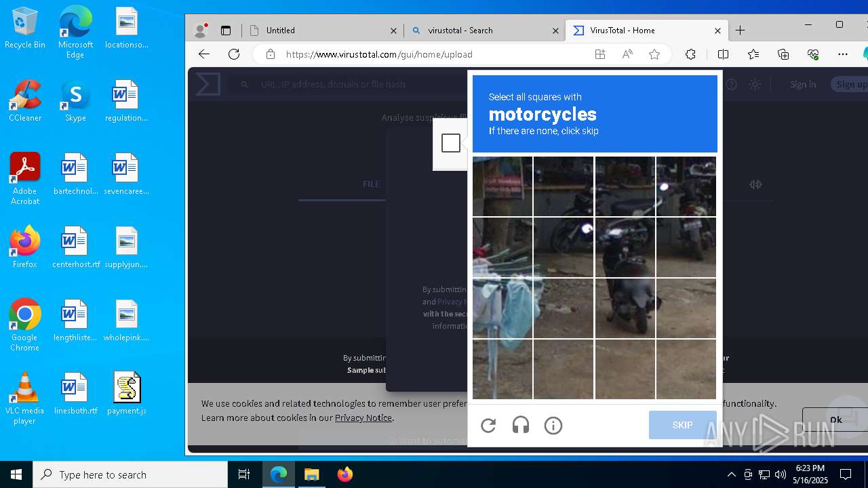Click the Read aloud icon
Screen dimensions: 868x488
point(627,54)
